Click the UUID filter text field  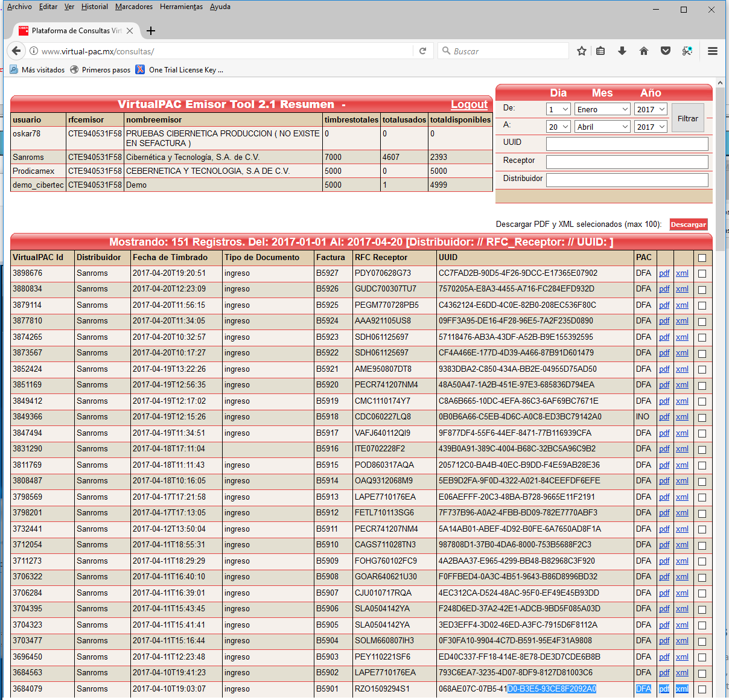coord(627,144)
